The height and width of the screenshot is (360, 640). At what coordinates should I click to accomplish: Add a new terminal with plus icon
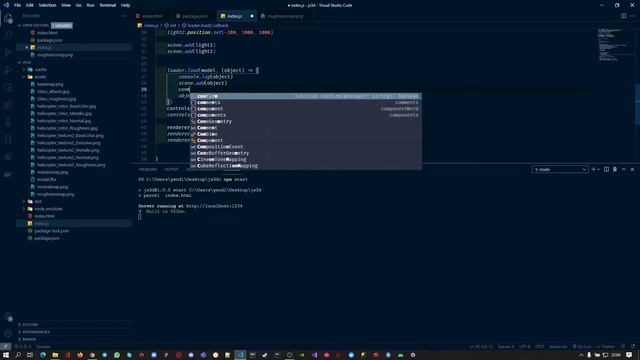coord(593,169)
